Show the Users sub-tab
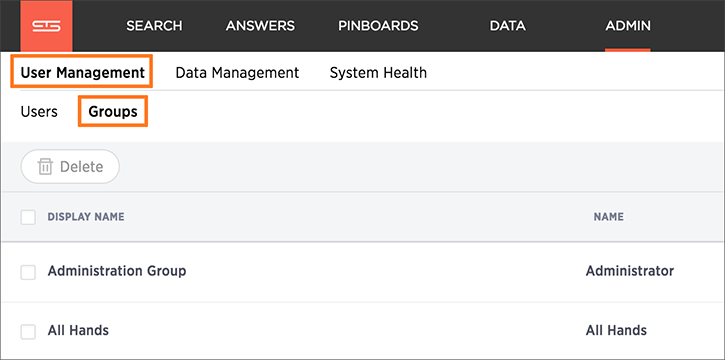The width and height of the screenshot is (725, 360). (x=39, y=112)
